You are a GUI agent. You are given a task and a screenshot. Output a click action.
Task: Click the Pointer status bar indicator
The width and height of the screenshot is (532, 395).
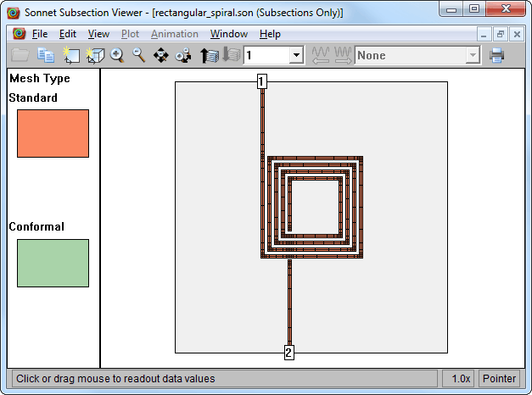pyautogui.click(x=499, y=378)
